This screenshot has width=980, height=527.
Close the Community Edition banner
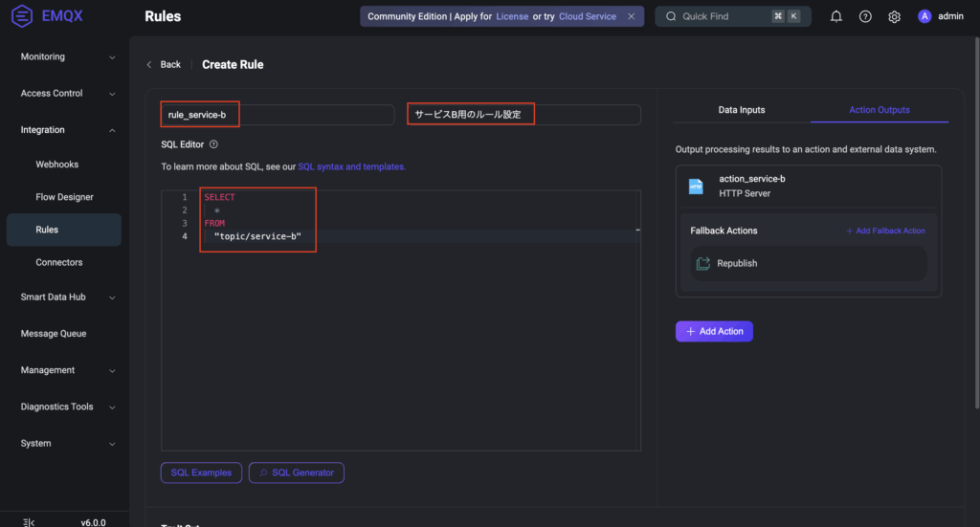pos(631,16)
